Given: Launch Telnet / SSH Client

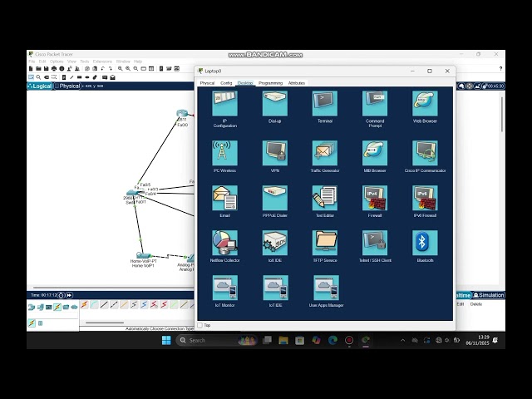Looking at the screenshot, I should coord(375,243).
